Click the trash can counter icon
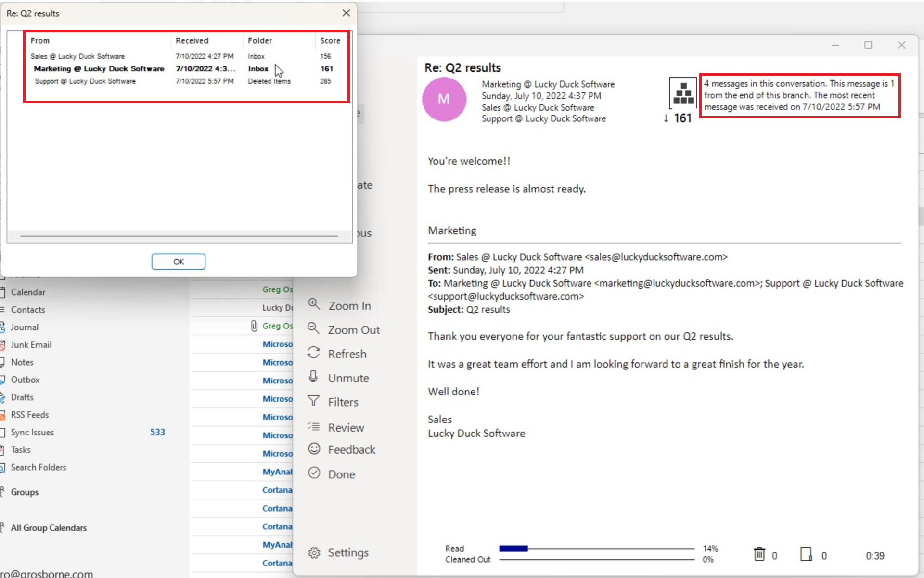 click(x=759, y=554)
